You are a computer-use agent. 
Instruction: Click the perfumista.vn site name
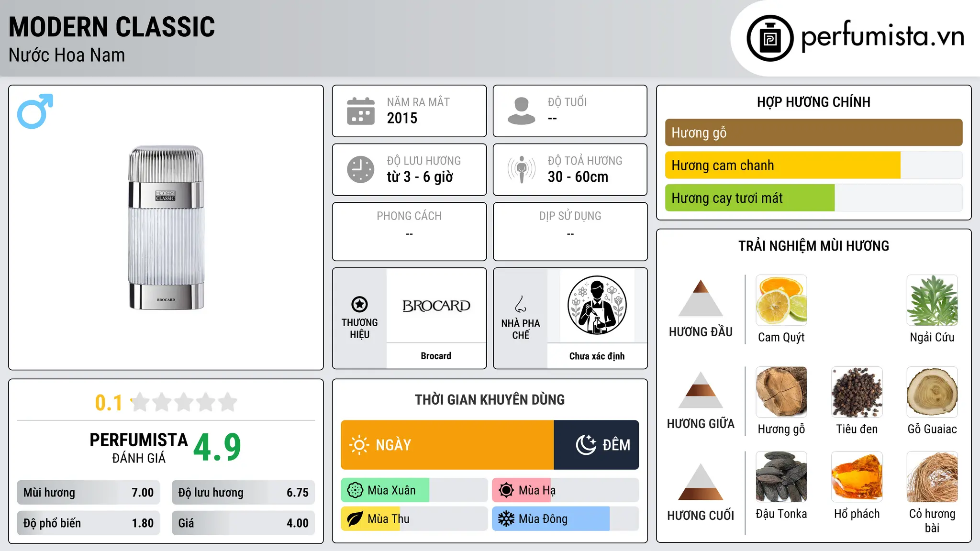pos(882,36)
